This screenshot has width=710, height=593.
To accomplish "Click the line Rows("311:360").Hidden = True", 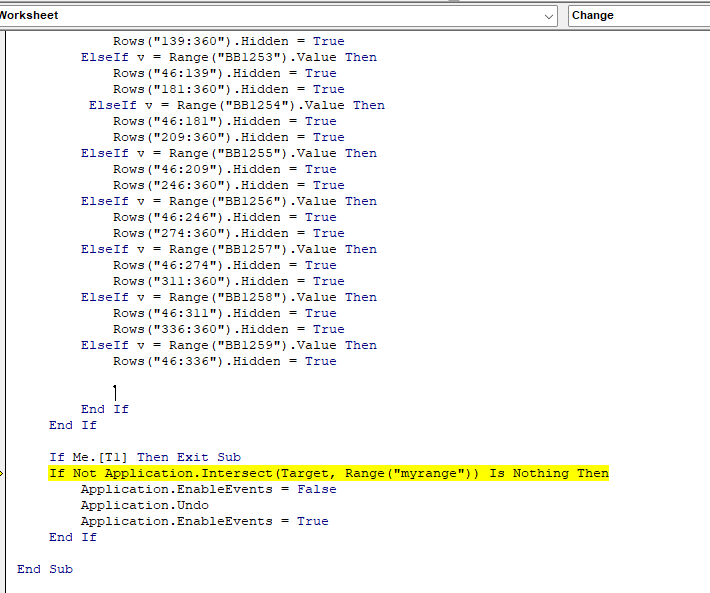I will pos(229,282).
